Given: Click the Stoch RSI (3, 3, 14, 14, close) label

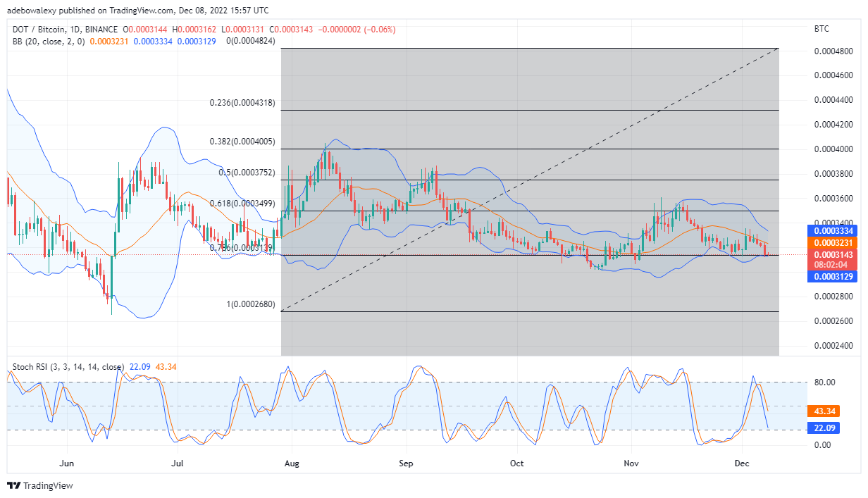Looking at the screenshot, I should (x=68, y=367).
